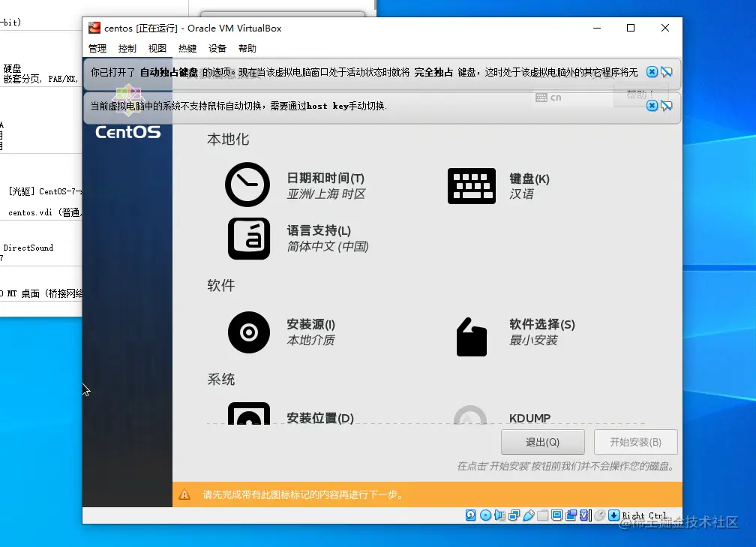756x547 pixels.
Task: Open 键盘(K) settings label
Action: (x=529, y=179)
